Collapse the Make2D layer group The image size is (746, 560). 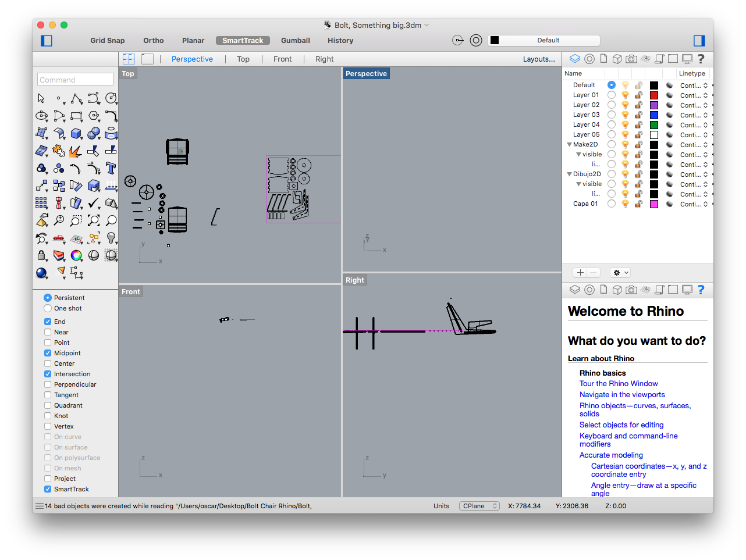pos(569,144)
